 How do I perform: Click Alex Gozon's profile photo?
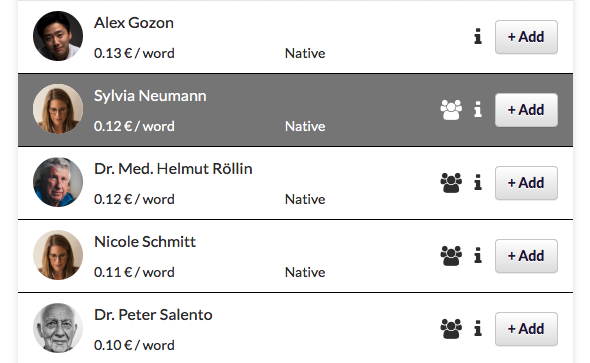58,36
